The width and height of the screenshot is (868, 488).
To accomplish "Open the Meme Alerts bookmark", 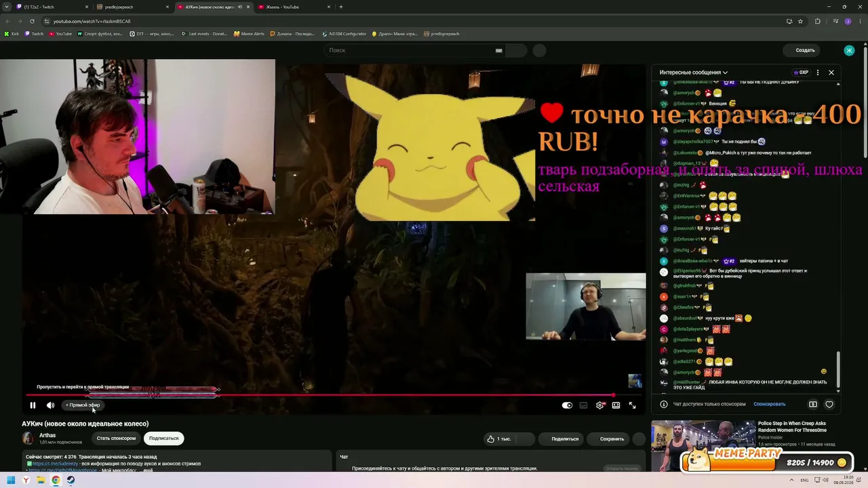I will coord(249,34).
